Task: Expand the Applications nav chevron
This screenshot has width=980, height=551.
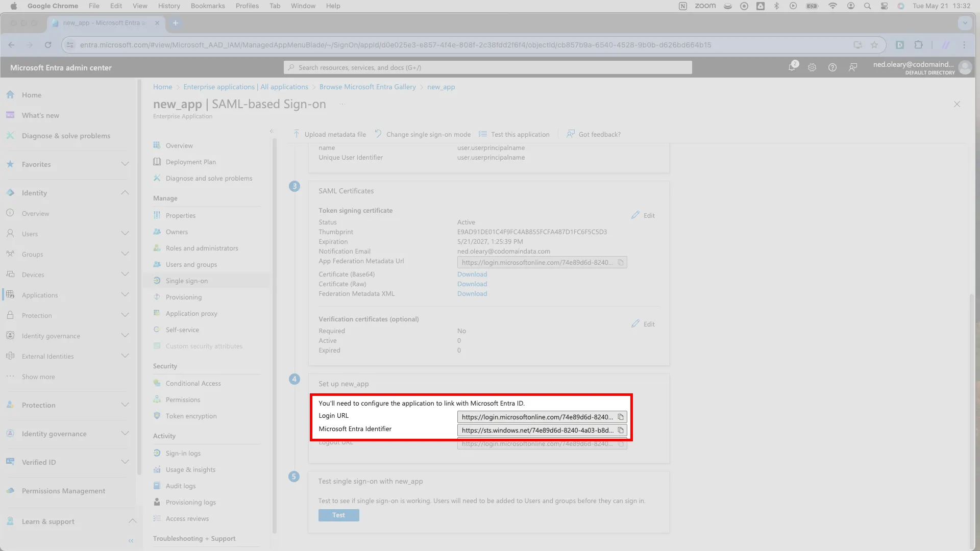Action: 125,294
